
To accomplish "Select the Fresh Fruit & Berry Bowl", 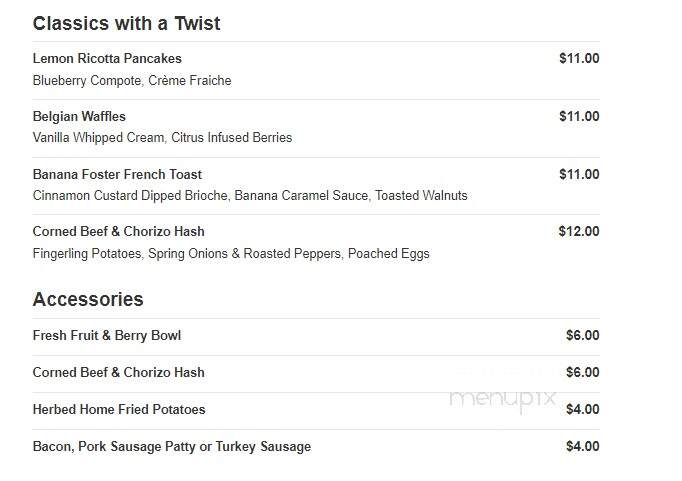I will (x=107, y=336).
